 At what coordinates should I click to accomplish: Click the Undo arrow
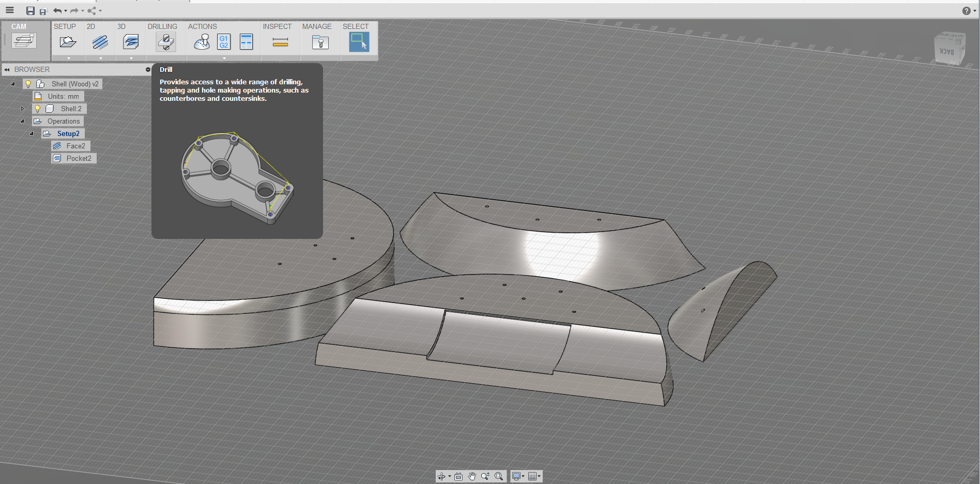click(x=57, y=10)
